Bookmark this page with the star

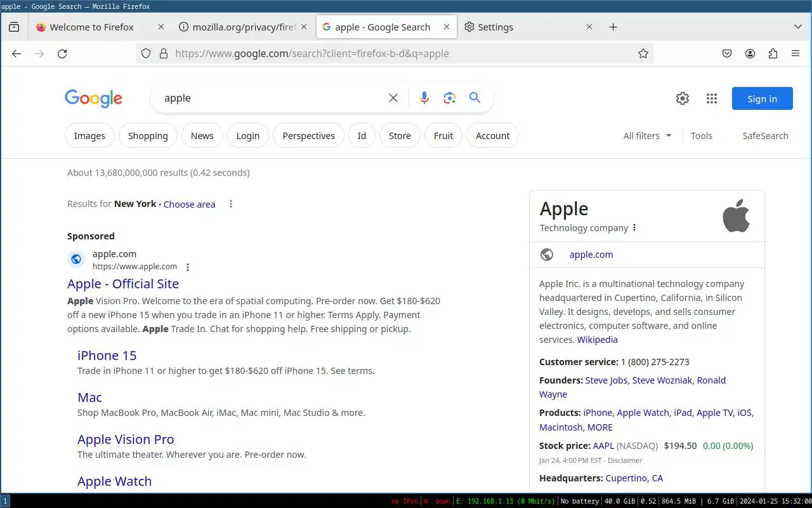(643, 54)
